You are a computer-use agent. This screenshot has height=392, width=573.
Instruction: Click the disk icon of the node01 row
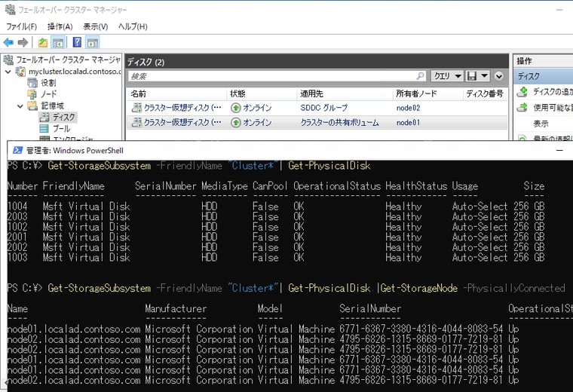coord(136,122)
